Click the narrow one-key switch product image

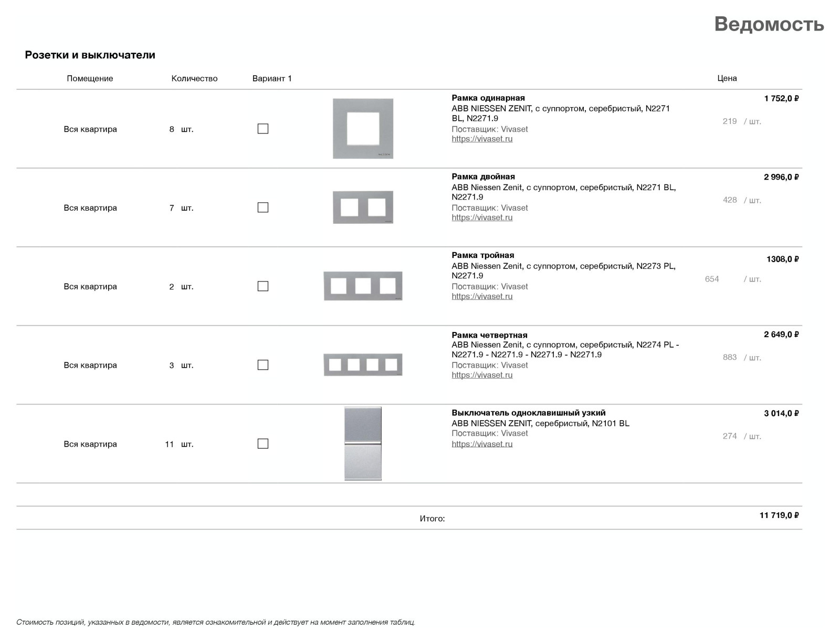tap(363, 443)
